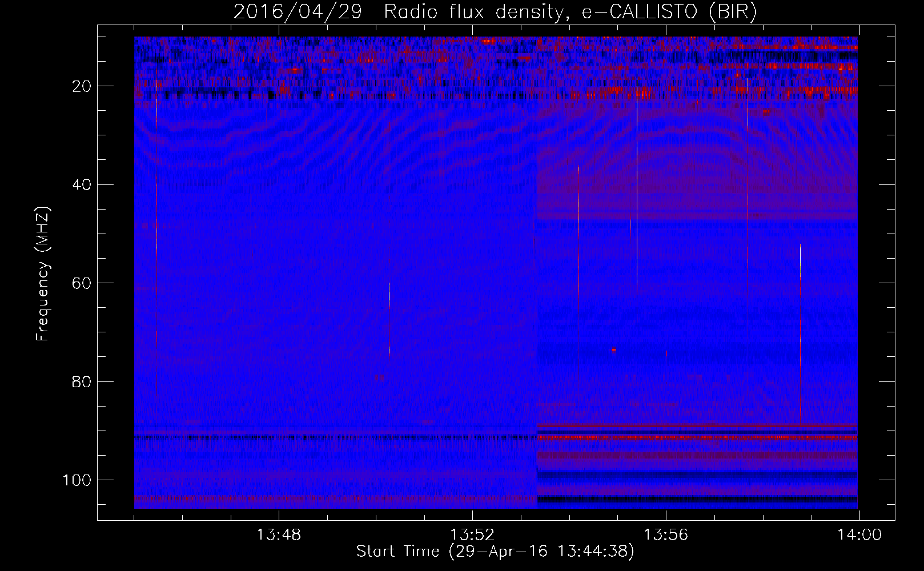Click the 20 MHz frequency tick label
This screenshot has height=571, width=924.
(x=82, y=86)
